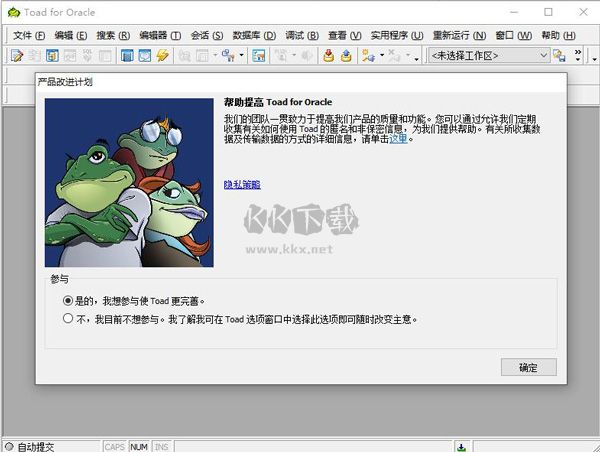Click the Rollback toolbar icon
Viewport: 600px width, 452px height.
(346, 56)
